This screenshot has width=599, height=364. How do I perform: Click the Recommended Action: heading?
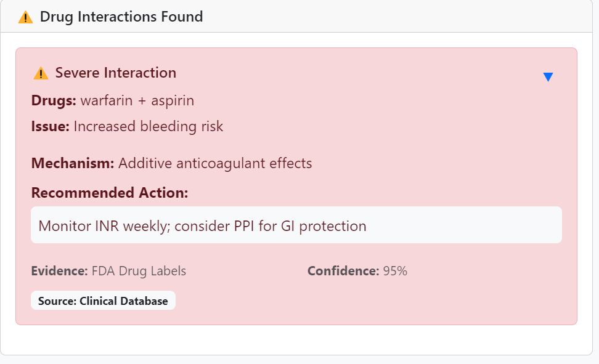pyautogui.click(x=110, y=193)
